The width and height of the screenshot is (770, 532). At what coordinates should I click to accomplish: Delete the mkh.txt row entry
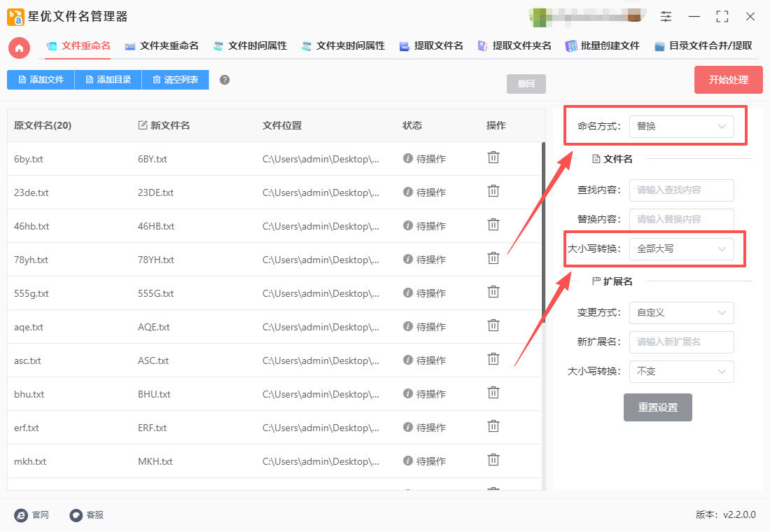493,460
